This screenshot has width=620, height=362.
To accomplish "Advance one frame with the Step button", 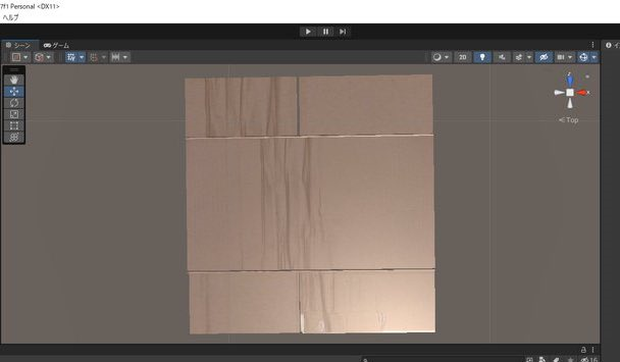I will [x=342, y=32].
